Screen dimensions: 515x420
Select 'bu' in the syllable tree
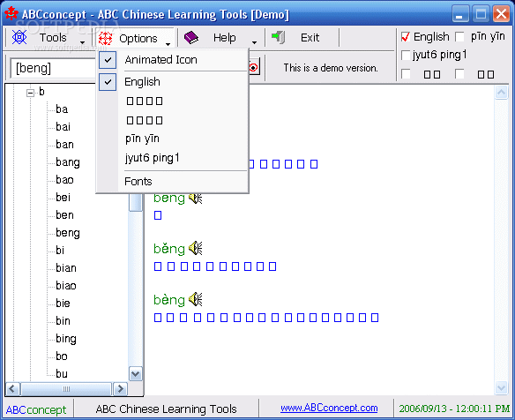click(62, 374)
